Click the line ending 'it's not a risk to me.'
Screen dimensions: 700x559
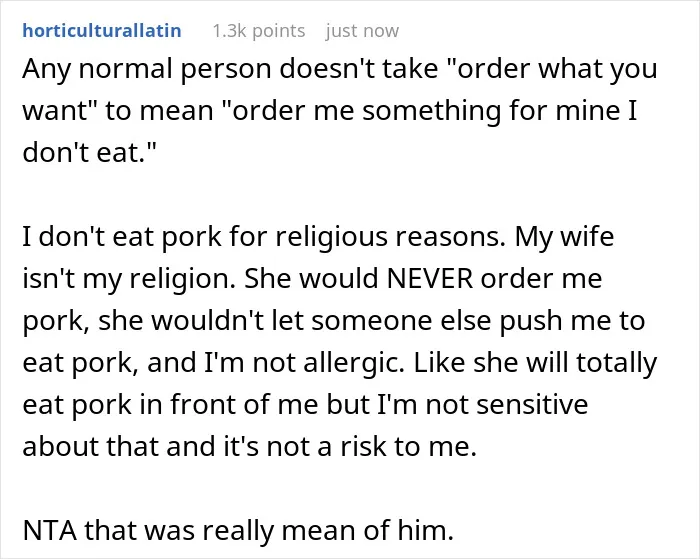(250, 446)
